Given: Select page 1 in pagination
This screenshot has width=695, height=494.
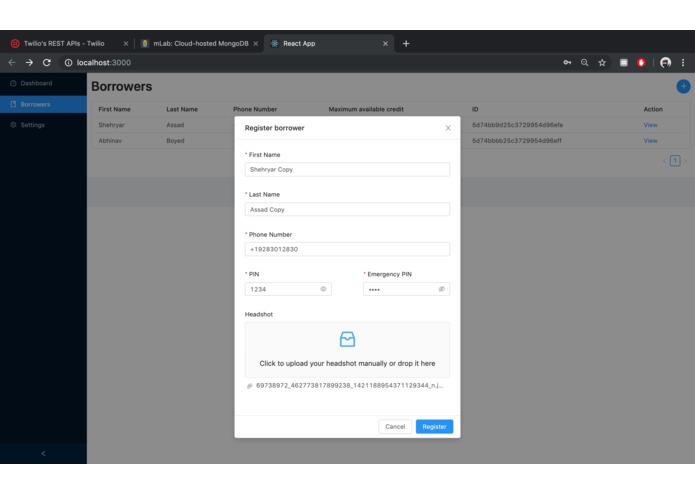Looking at the screenshot, I should tap(675, 160).
